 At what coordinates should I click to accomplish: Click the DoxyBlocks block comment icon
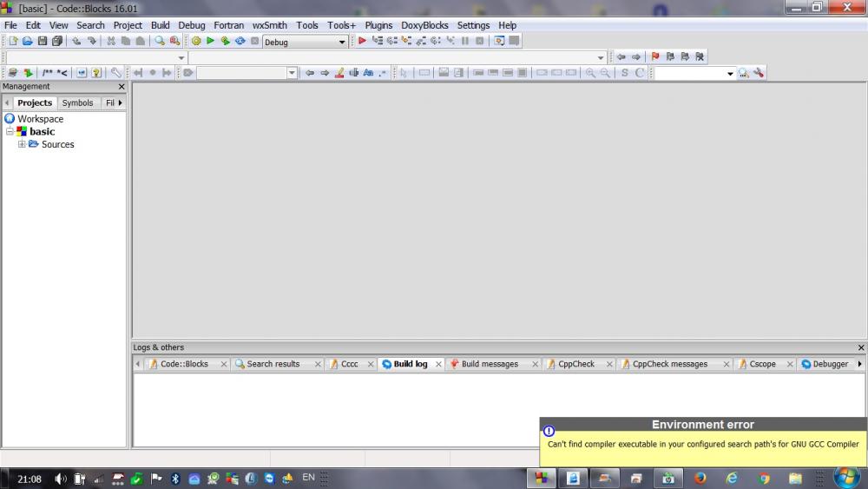click(x=48, y=73)
